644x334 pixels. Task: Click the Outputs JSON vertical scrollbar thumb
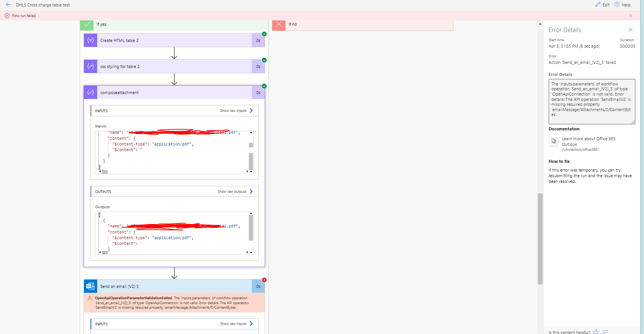pos(251,228)
